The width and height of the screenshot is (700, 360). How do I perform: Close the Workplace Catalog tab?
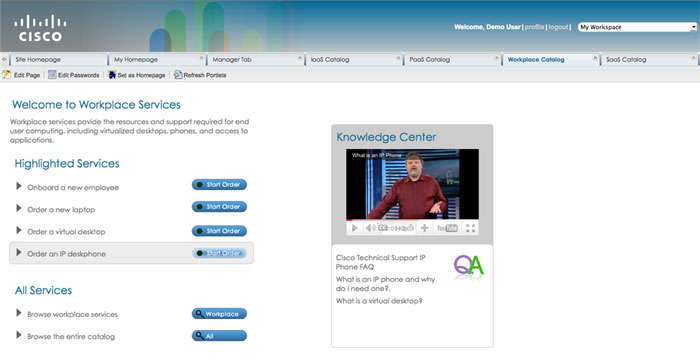click(595, 58)
